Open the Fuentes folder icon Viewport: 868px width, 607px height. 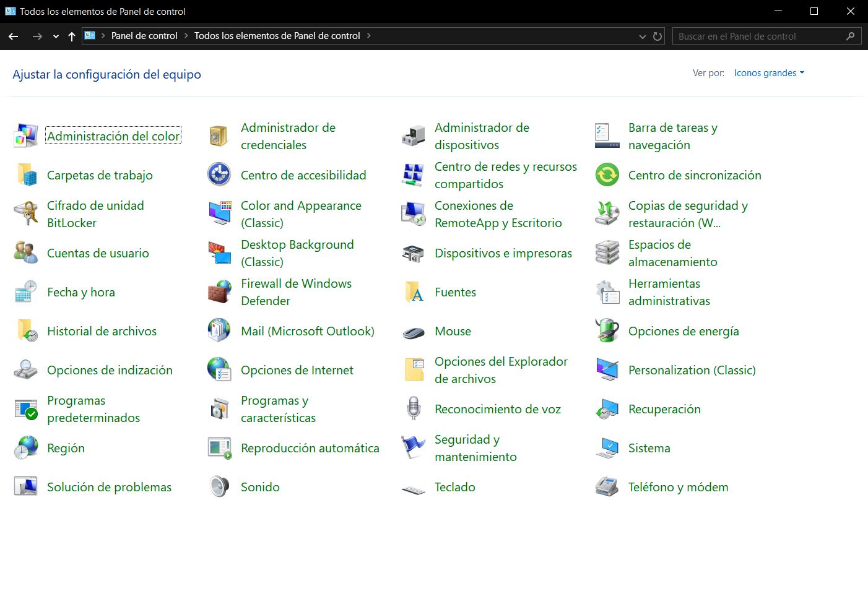413,292
